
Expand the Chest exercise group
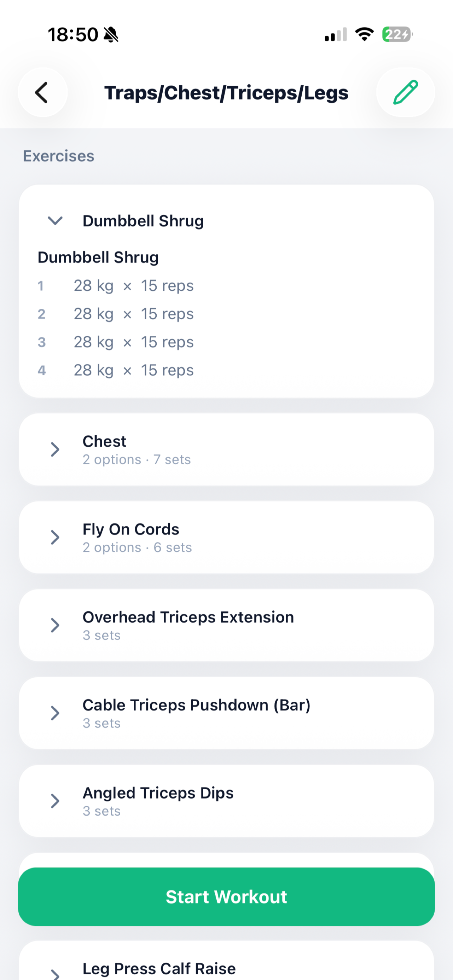(55, 450)
